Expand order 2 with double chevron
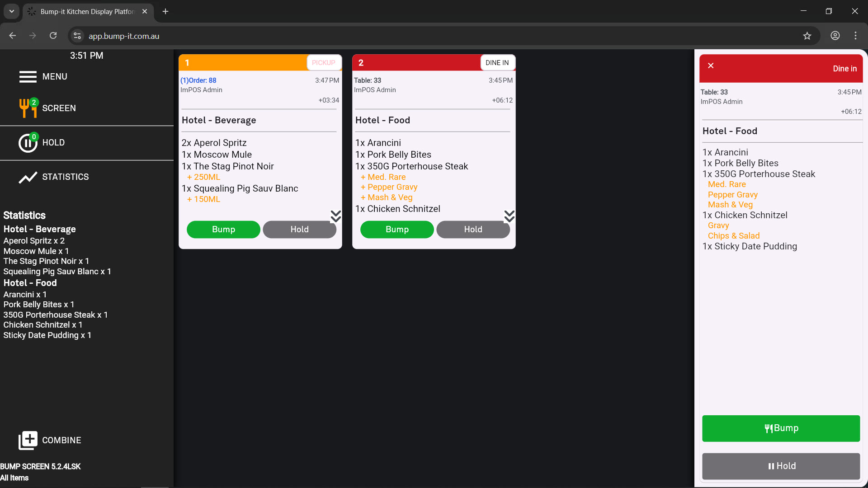This screenshot has width=868, height=488. click(x=509, y=216)
